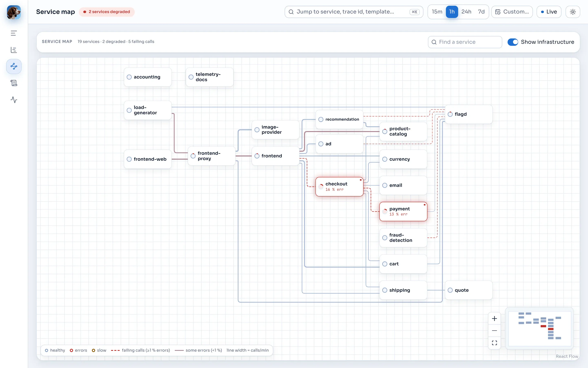Viewport: 588px width, 368px height.
Task: Click the minimap overview thumbnail
Action: point(539,328)
